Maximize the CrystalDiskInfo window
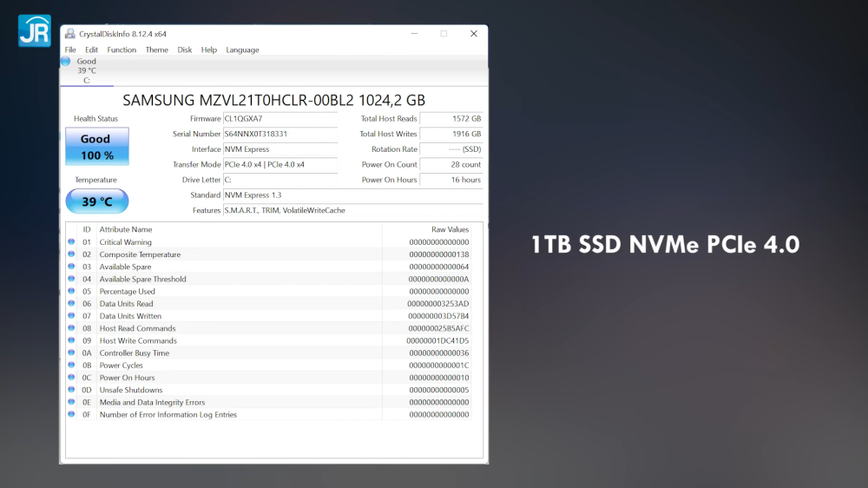 point(444,34)
